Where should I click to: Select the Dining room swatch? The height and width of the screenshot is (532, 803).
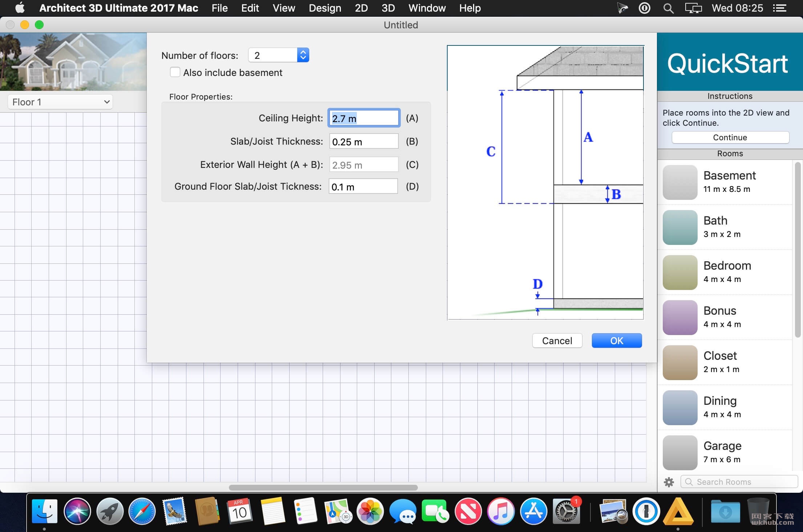click(x=680, y=407)
